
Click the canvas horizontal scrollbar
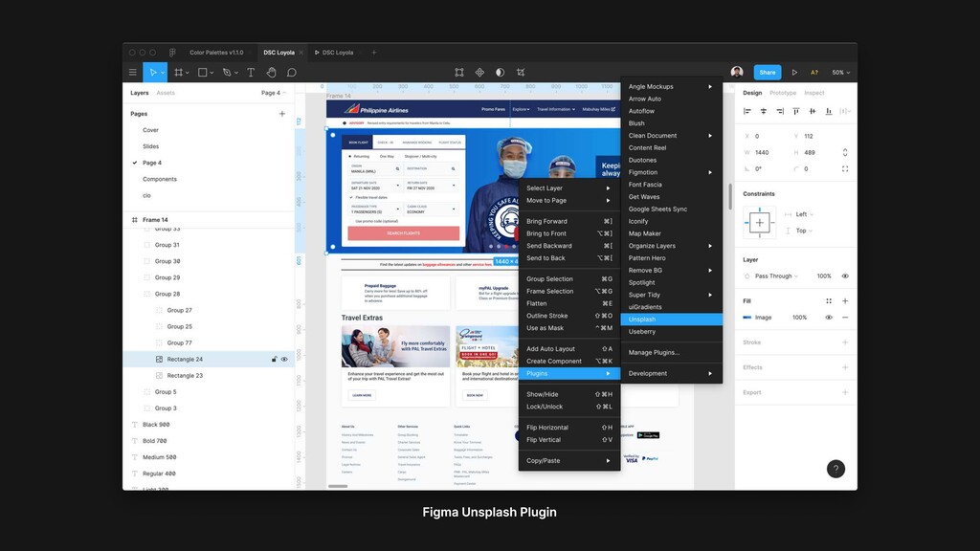tap(338, 486)
